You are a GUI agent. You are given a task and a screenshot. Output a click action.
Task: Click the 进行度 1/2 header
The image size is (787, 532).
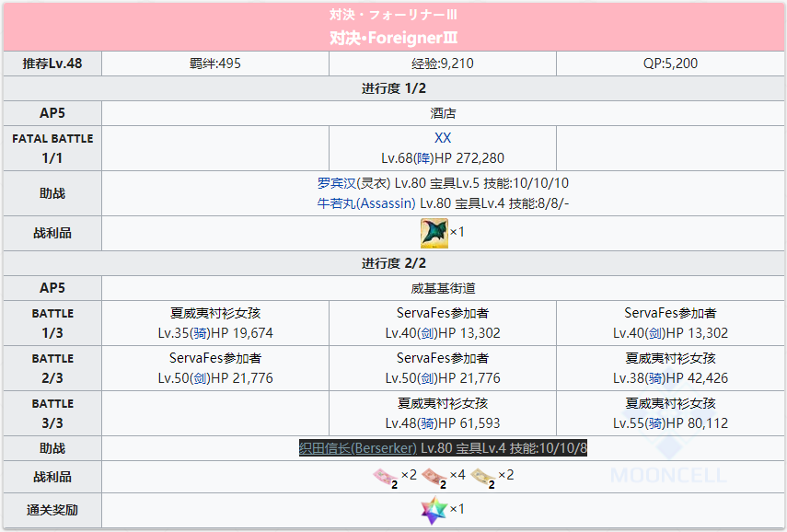394,89
